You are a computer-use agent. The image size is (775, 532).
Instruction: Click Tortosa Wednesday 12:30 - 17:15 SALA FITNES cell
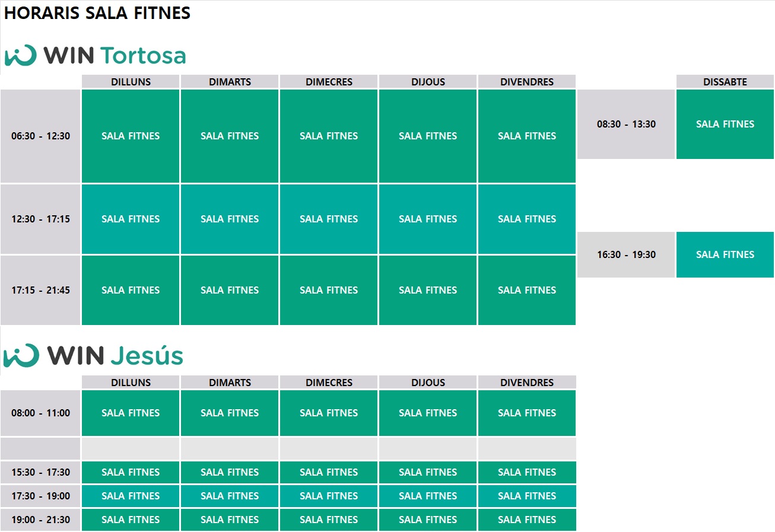(329, 219)
